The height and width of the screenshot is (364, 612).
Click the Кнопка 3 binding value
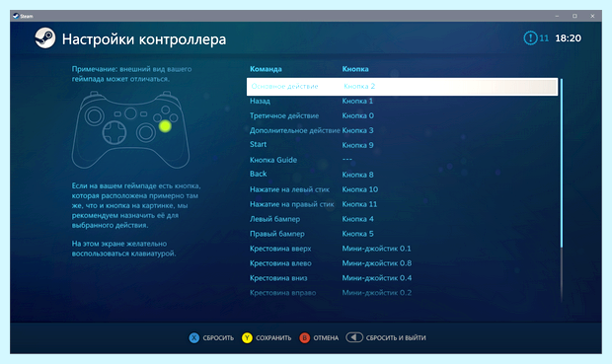(x=357, y=130)
